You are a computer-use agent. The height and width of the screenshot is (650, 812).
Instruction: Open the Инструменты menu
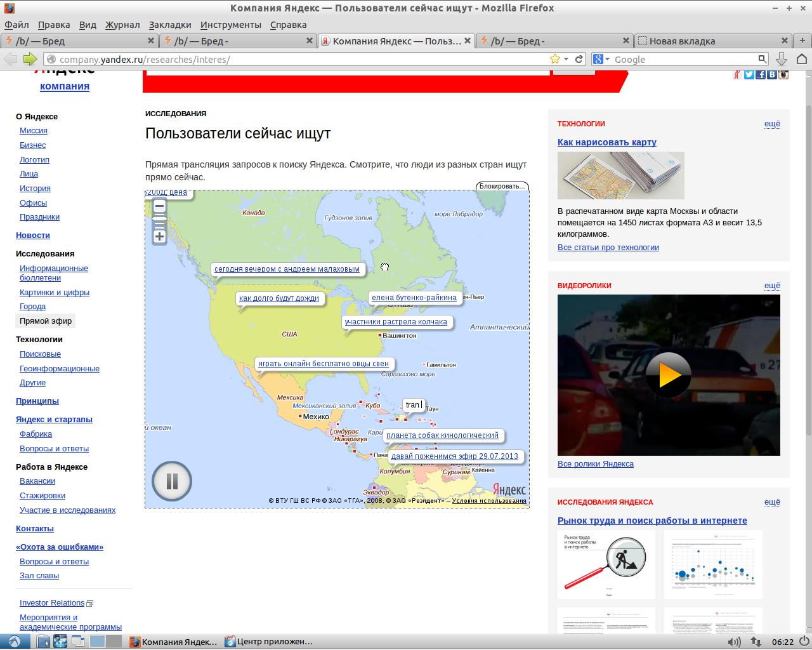(231, 25)
